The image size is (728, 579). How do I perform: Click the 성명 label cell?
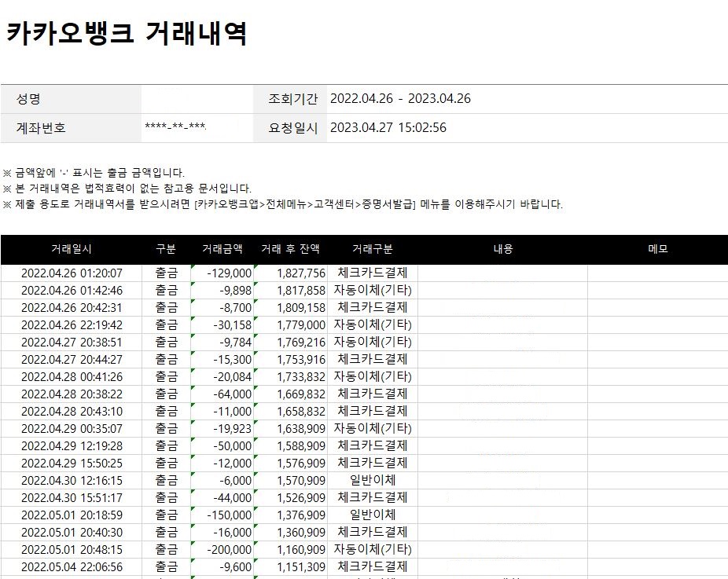(71, 99)
